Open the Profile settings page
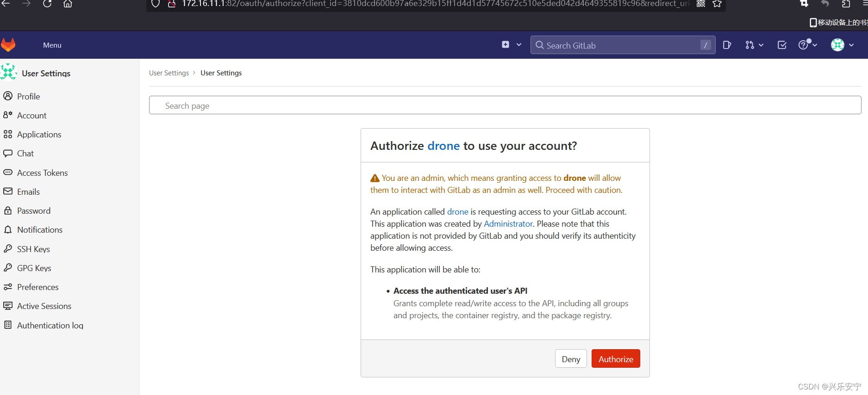The width and height of the screenshot is (868, 395). point(28,96)
